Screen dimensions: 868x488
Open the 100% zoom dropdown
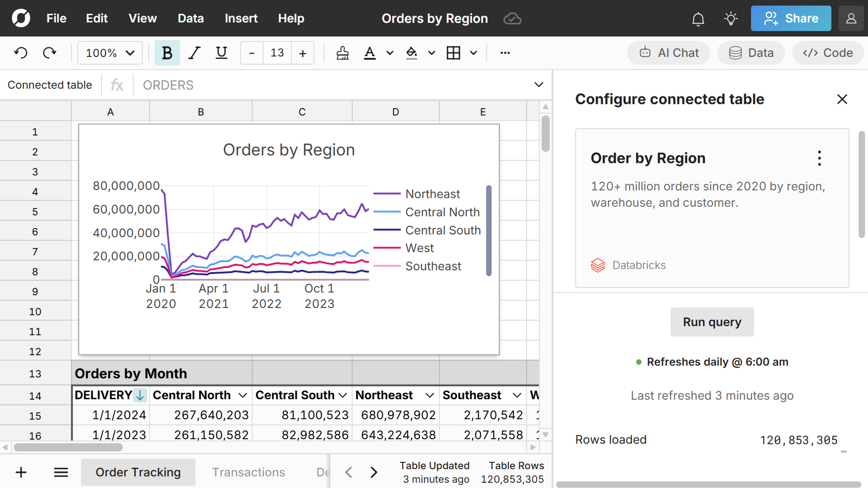[110, 53]
